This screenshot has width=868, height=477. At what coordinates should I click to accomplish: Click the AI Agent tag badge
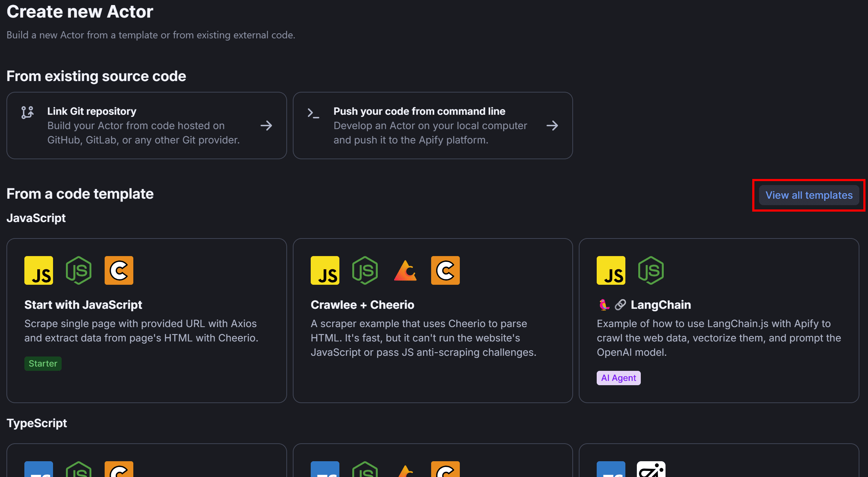[619, 378]
